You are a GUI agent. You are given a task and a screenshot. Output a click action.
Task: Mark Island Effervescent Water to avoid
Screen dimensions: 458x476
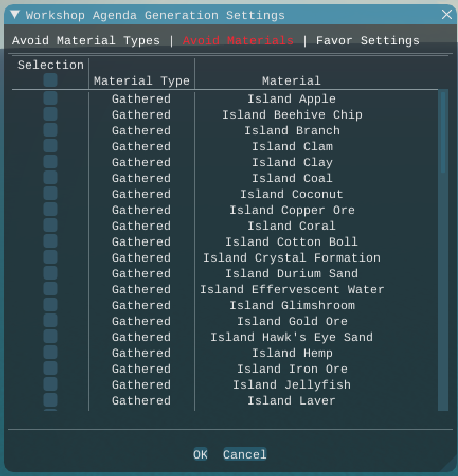50,289
